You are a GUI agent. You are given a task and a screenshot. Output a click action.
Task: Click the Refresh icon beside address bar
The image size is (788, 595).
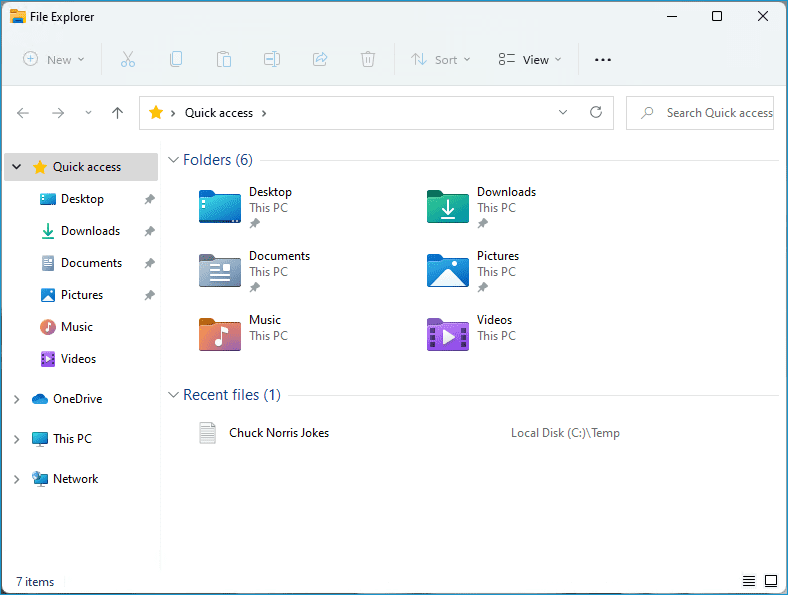click(596, 112)
